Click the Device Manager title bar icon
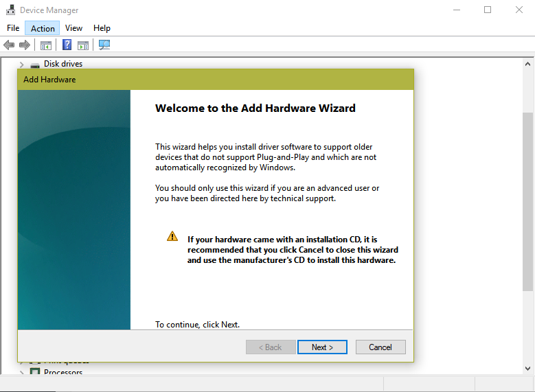535x392 pixels. pos(11,10)
